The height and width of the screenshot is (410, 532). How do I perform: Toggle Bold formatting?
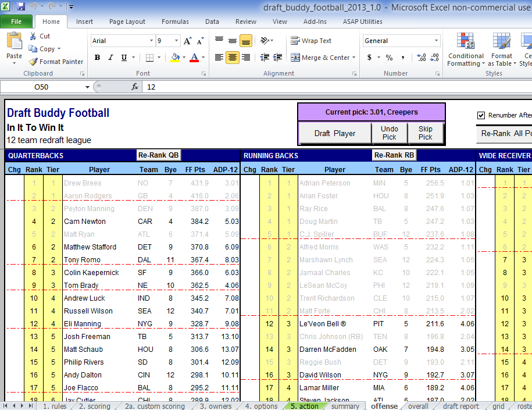click(x=97, y=58)
